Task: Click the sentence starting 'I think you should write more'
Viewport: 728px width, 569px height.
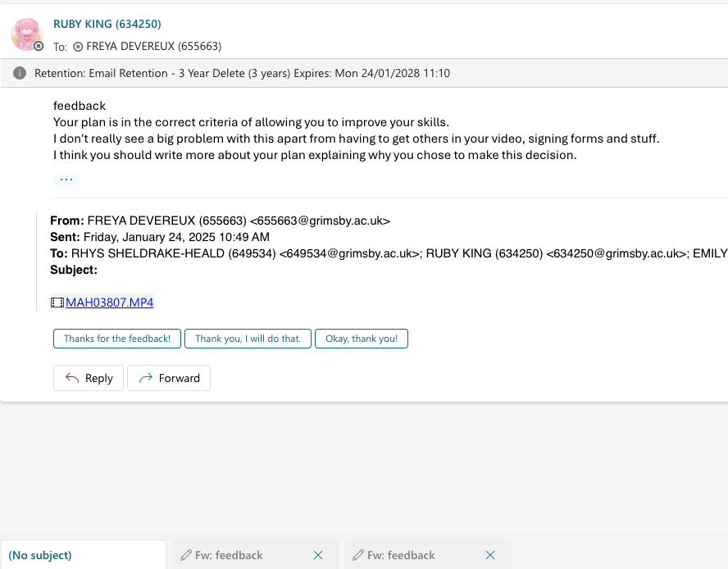Action: click(315, 155)
